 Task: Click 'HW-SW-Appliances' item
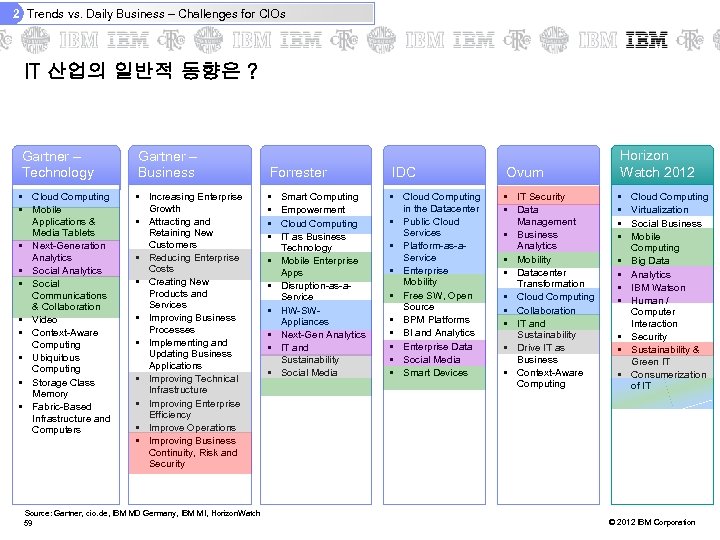[305, 316]
